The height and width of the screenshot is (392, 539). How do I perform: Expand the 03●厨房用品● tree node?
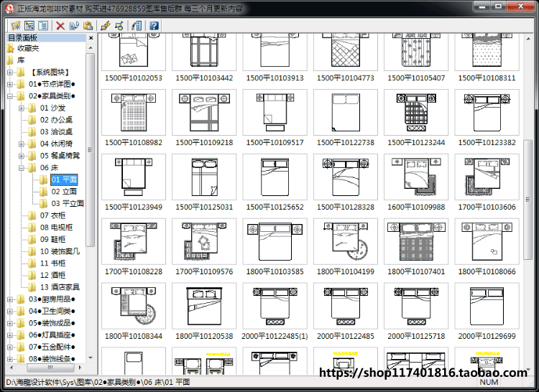pos(10,299)
